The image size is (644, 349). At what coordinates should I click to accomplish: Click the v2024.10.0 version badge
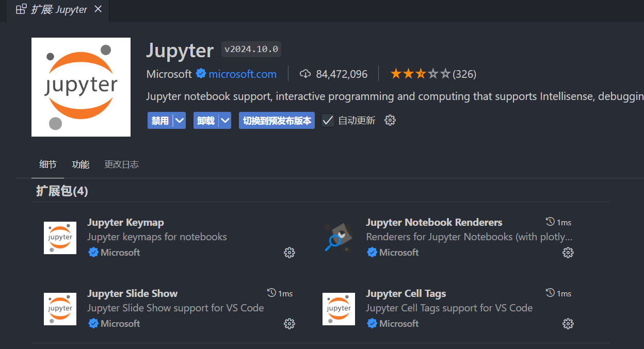click(x=251, y=49)
